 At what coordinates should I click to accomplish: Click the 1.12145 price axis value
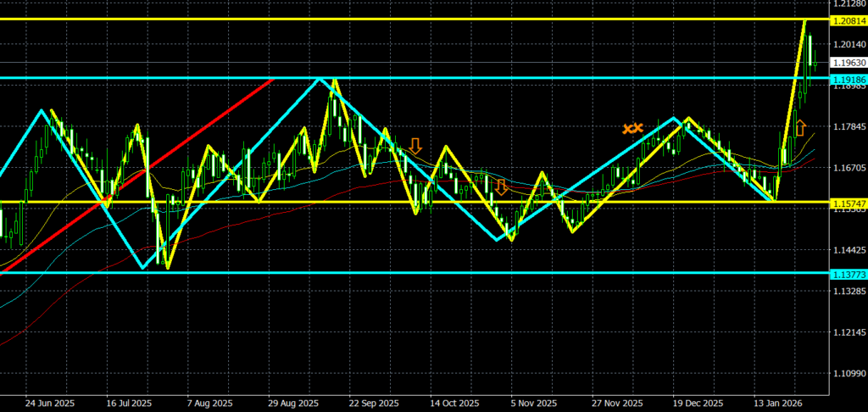tap(848, 332)
